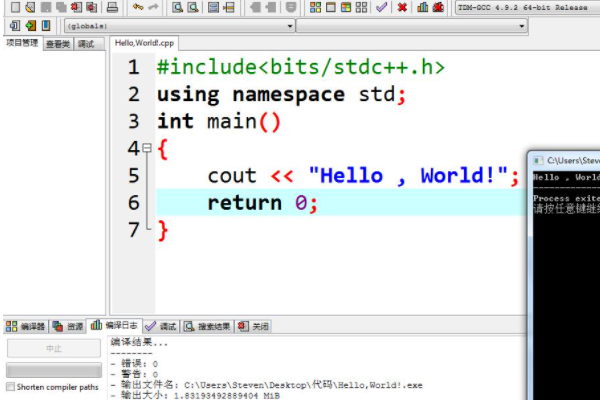Viewport: 600px width, 400px height.
Task: Click the red X stop execution icon
Action: (402, 7)
